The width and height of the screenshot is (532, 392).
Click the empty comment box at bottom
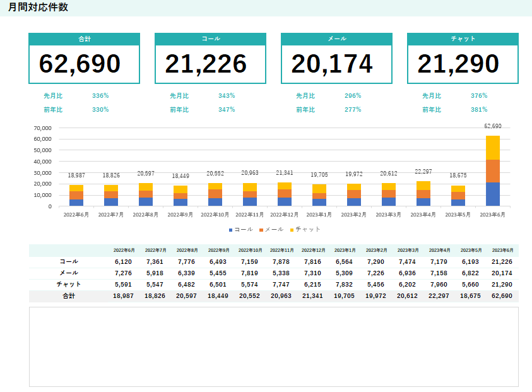[x=273, y=347]
